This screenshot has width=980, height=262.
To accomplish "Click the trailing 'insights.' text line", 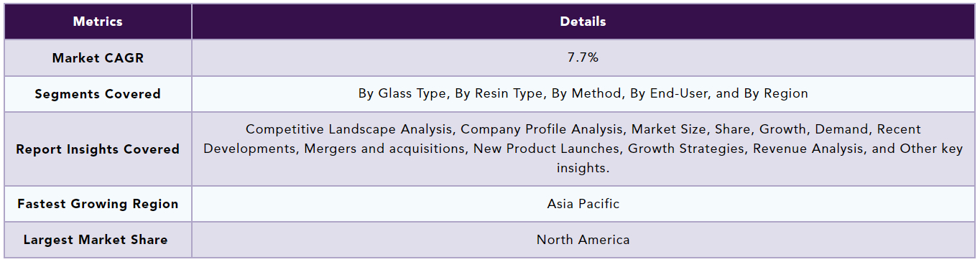I will (583, 167).
